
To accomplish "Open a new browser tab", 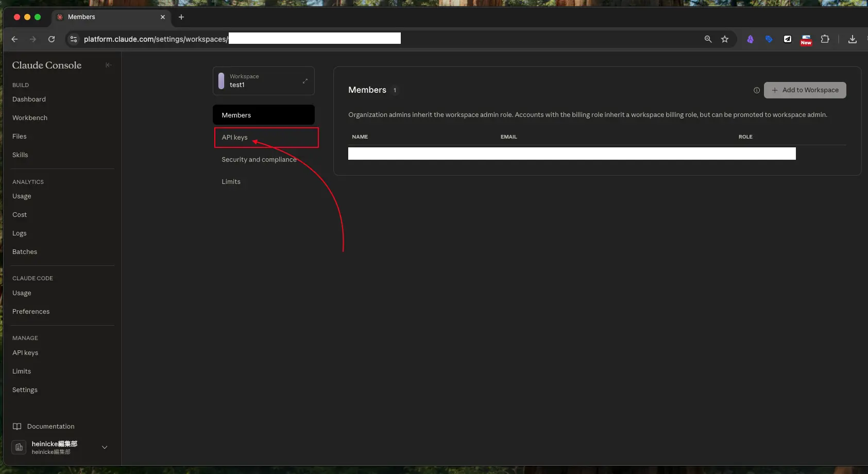I will click(181, 17).
